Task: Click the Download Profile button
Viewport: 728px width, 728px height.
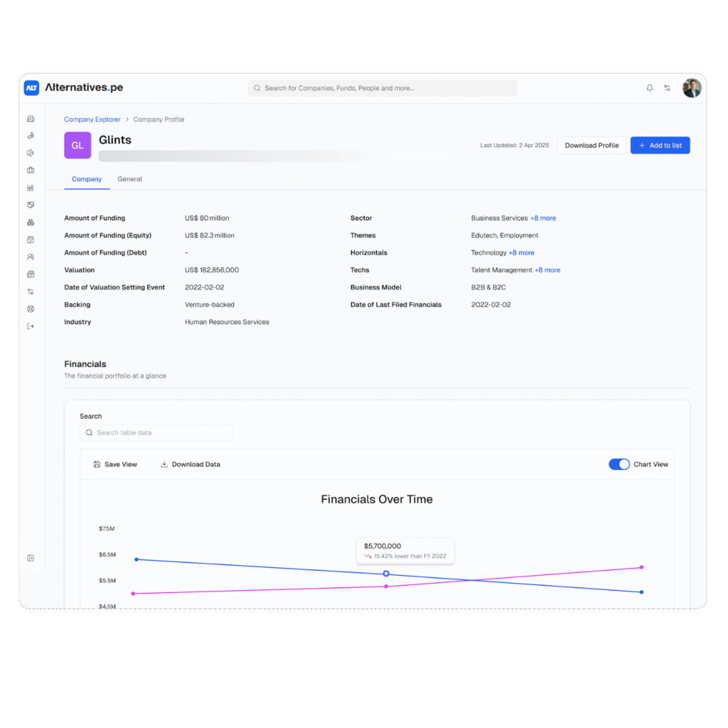Action: [x=591, y=146]
